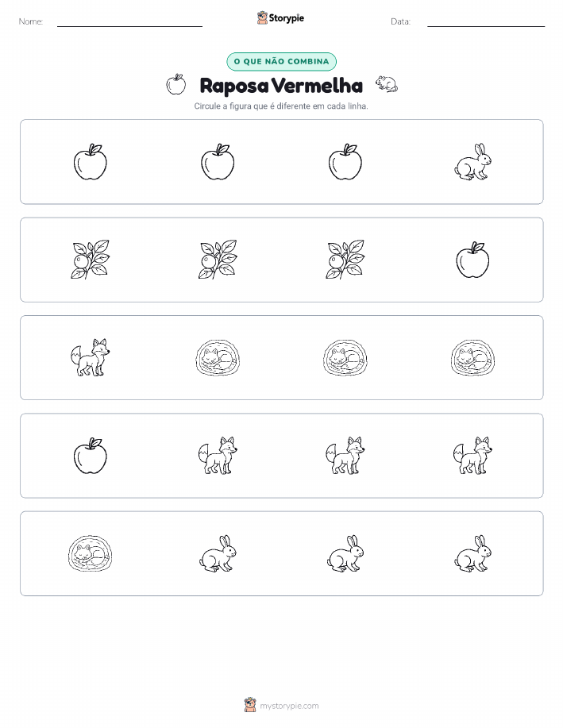Image resolution: width=563 pixels, height=728 pixels.
Task: Select the last sleeping fox in row three
Action: [x=472, y=357]
